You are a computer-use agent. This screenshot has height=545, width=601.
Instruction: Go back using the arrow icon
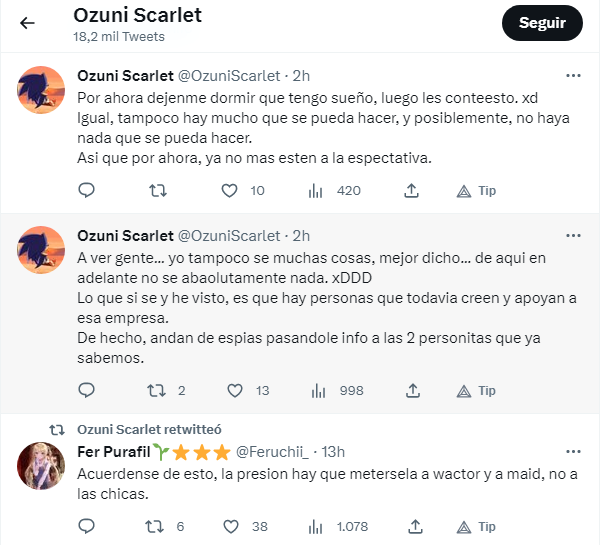(x=27, y=23)
